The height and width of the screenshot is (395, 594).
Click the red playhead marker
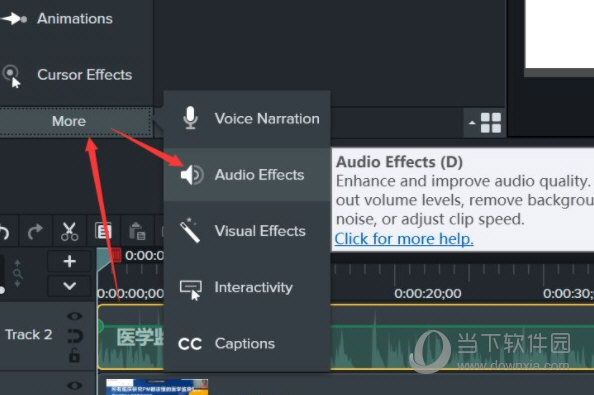coord(116,256)
